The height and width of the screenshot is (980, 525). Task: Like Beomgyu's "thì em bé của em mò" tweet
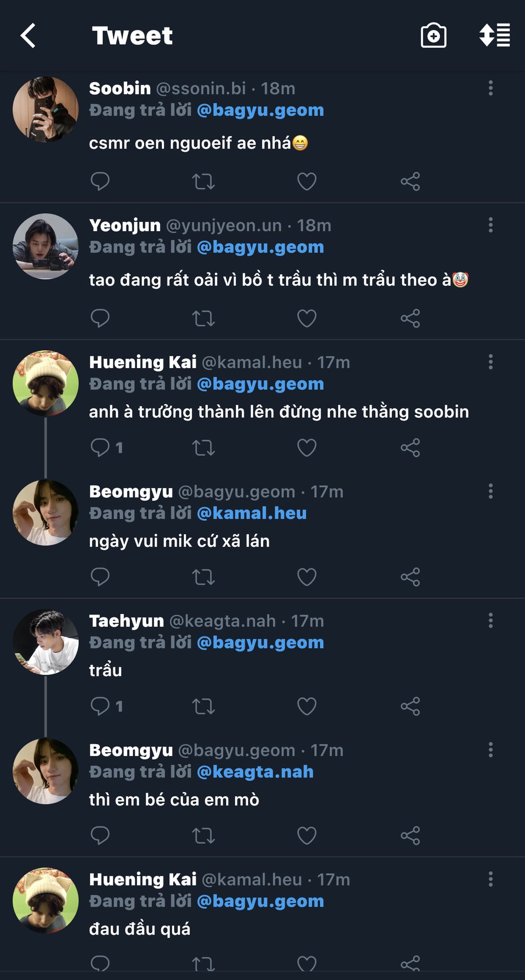click(x=306, y=836)
